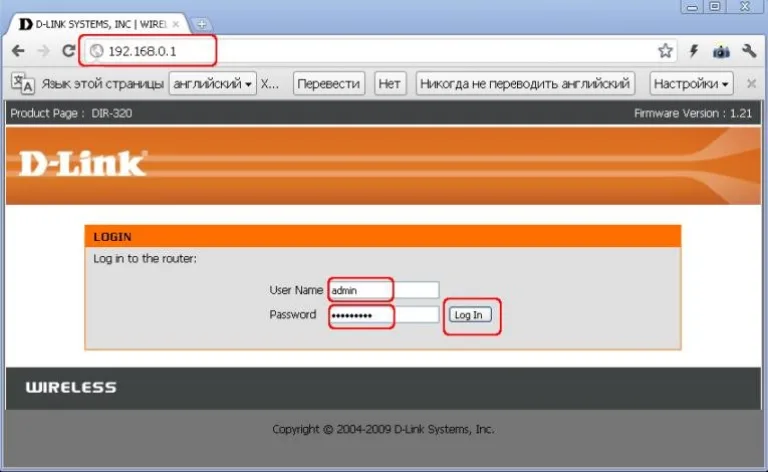The height and width of the screenshot is (472, 768).
Task: Click the forward navigation arrow
Action: [x=43, y=51]
